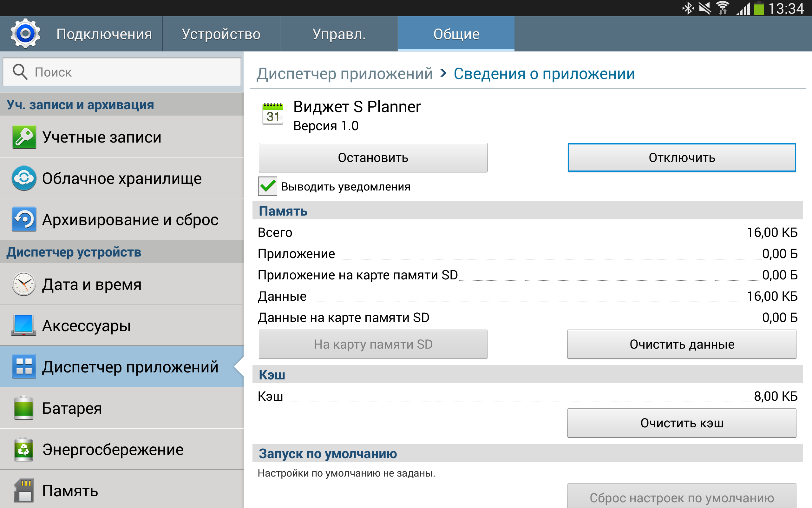
Task: Tap Очистить данные button
Action: (x=681, y=344)
